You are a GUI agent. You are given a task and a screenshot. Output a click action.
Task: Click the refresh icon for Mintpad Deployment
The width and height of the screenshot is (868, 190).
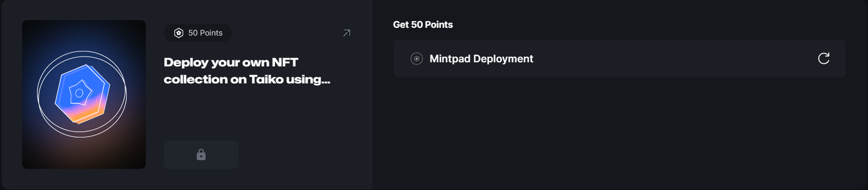tap(824, 58)
